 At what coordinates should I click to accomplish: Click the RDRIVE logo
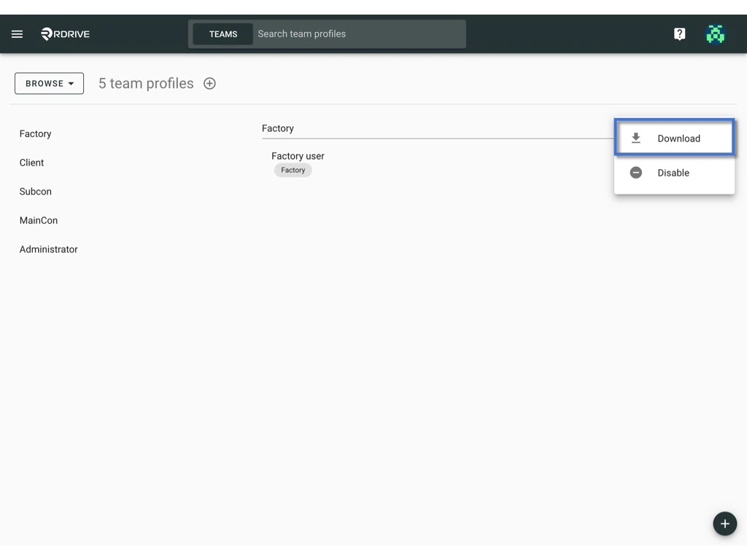[64, 34]
